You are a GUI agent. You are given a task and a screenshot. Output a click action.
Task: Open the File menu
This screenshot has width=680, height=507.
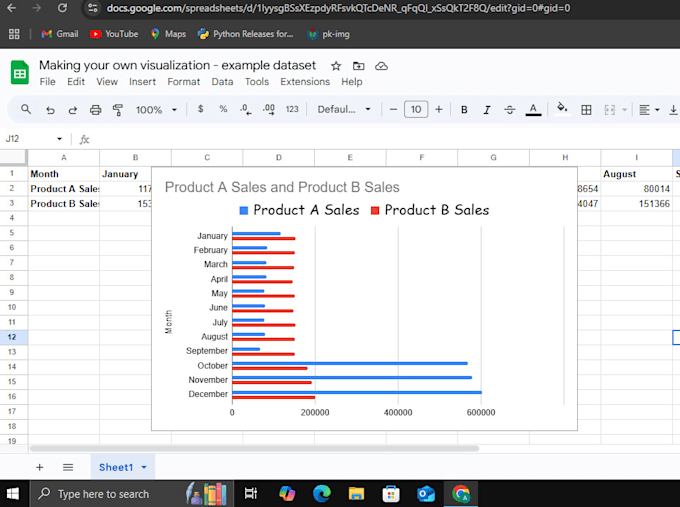pyautogui.click(x=47, y=82)
